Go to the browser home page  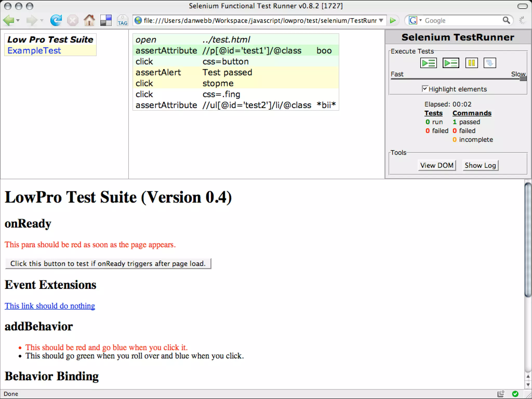tap(89, 20)
